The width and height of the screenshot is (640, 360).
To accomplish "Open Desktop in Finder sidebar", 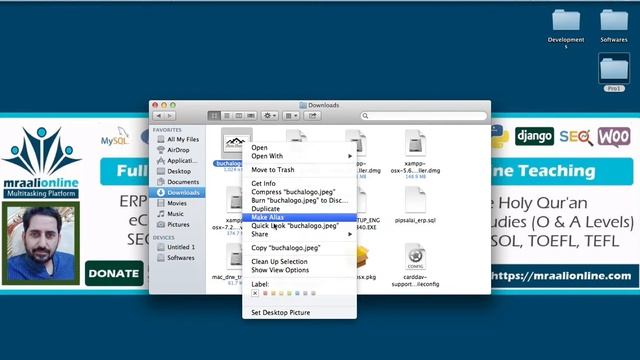I will point(178,171).
